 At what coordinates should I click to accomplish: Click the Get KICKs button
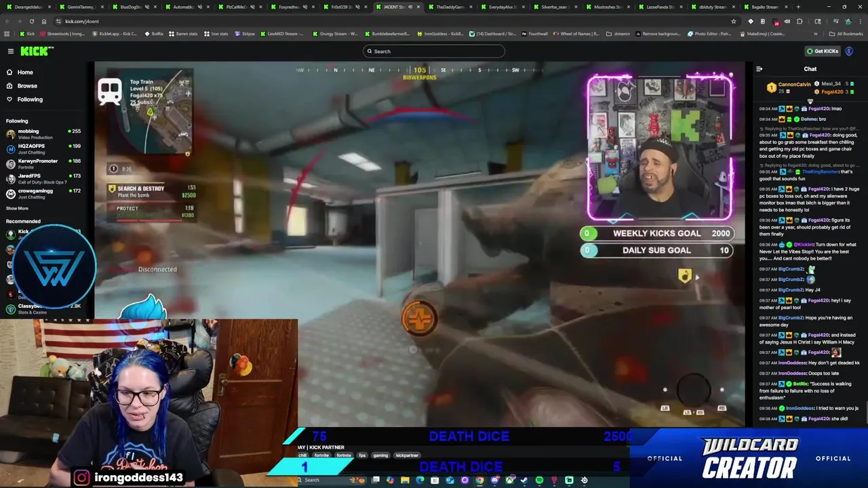[x=822, y=51]
